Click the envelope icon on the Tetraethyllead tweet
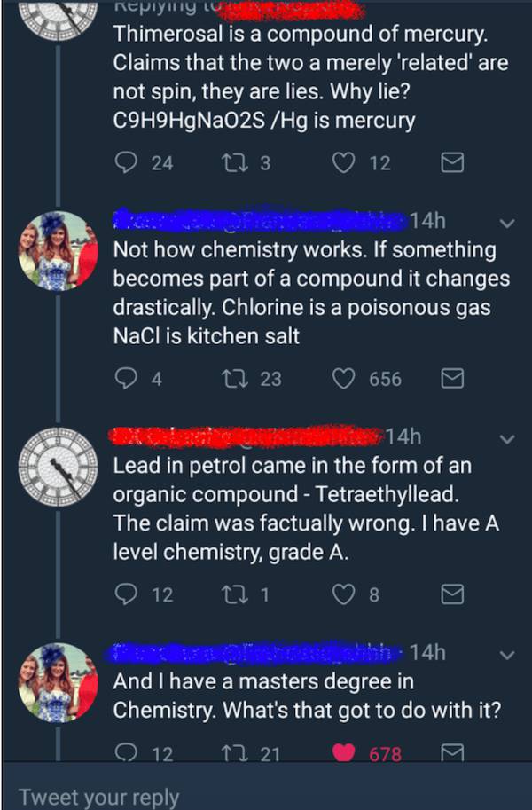 (x=452, y=595)
